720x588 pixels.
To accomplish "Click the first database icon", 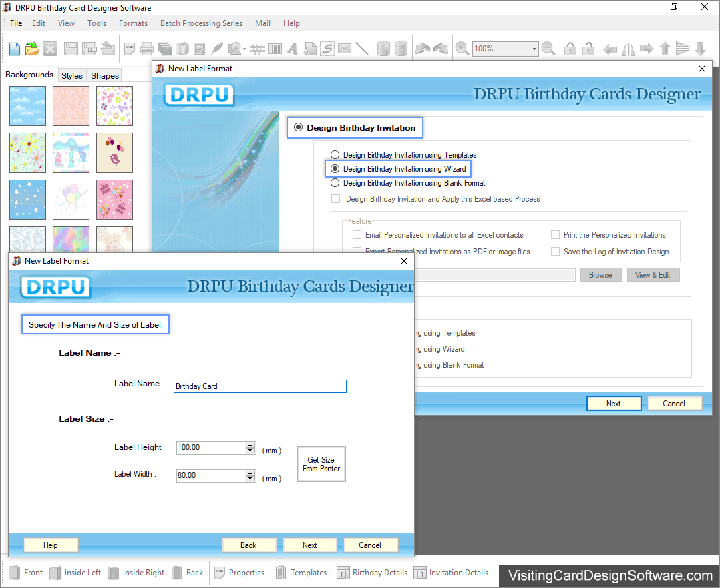I will 383,49.
